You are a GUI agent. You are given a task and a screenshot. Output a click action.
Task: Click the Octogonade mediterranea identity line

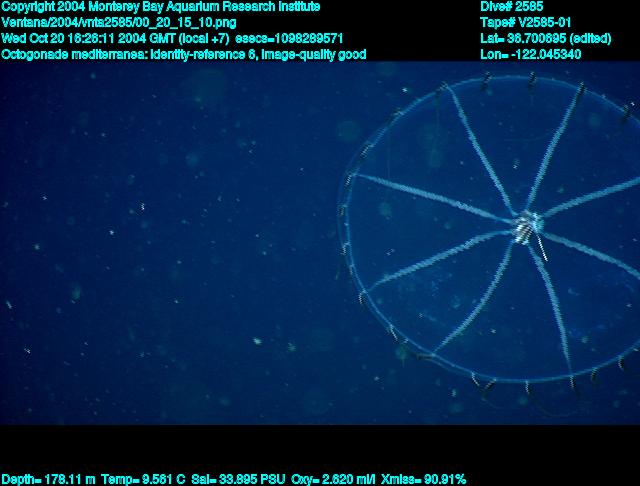(184, 54)
